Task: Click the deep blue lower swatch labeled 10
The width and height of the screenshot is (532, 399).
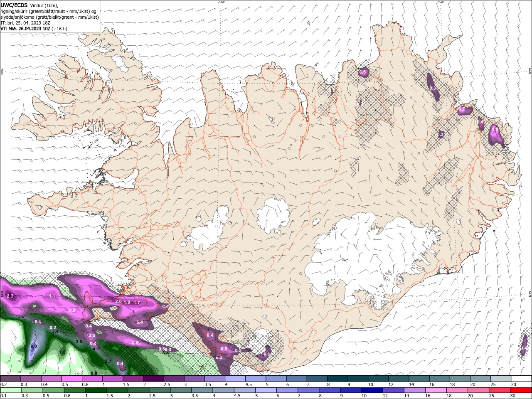Action: pos(372,390)
